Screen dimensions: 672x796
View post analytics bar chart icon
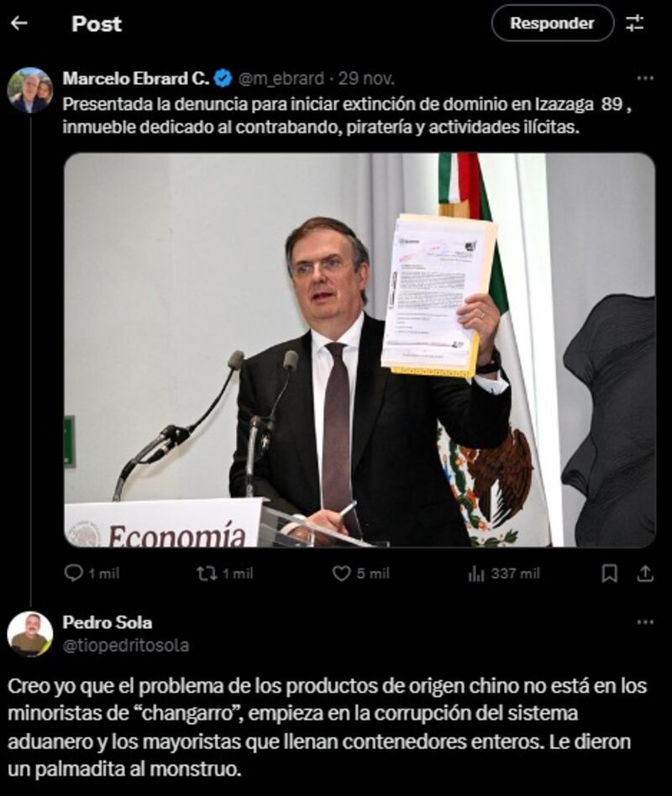pyautogui.click(x=476, y=574)
